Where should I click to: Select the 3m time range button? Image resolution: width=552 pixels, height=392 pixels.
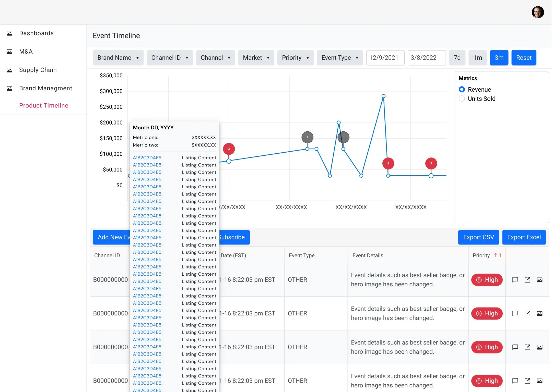pos(499,58)
